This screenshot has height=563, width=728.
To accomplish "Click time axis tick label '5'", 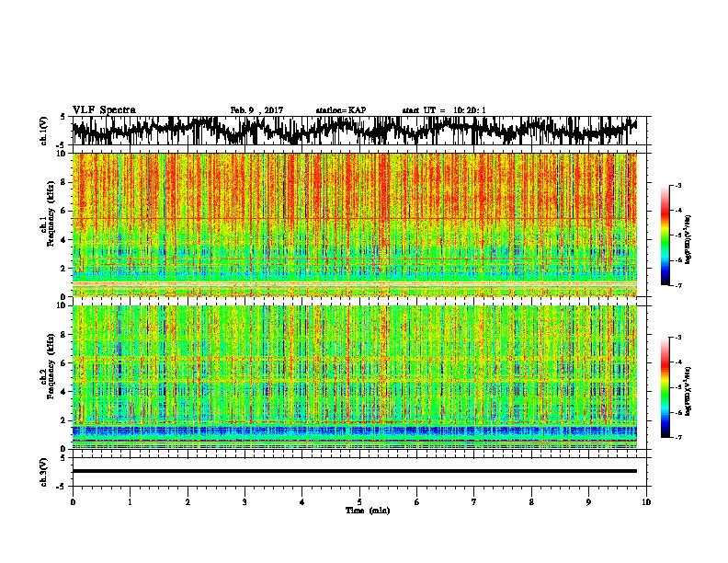I will pos(359,502).
